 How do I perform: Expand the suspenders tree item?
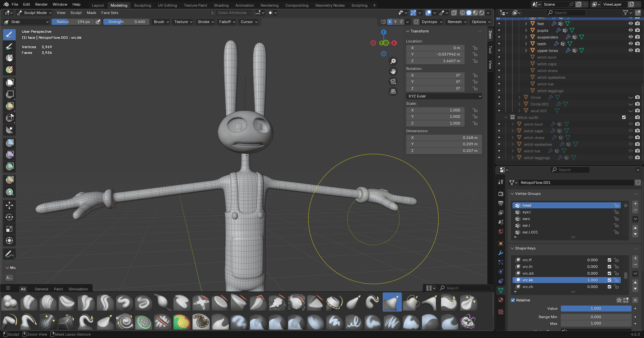pyautogui.click(x=526, y=37)
